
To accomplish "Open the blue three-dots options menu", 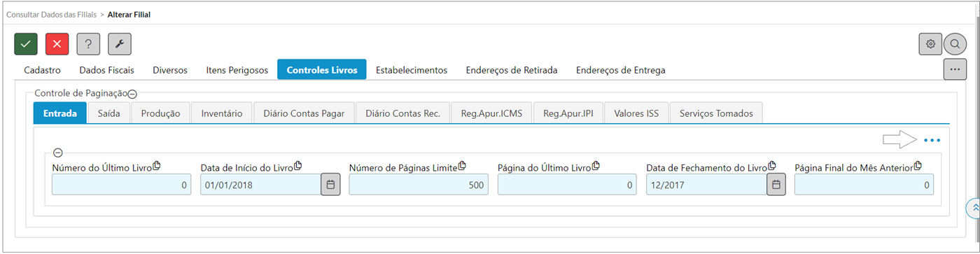I will pyautogui.click(x=932, y=141).
